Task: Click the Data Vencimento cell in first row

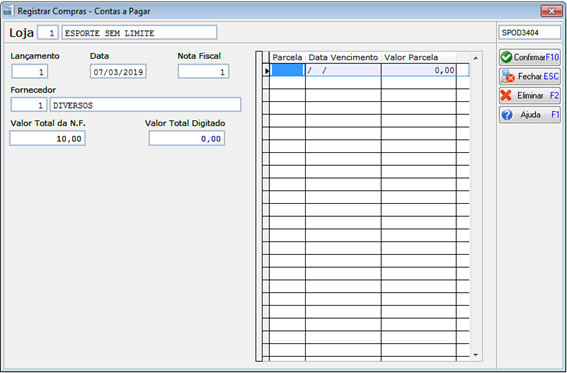Action: point(343,70)
